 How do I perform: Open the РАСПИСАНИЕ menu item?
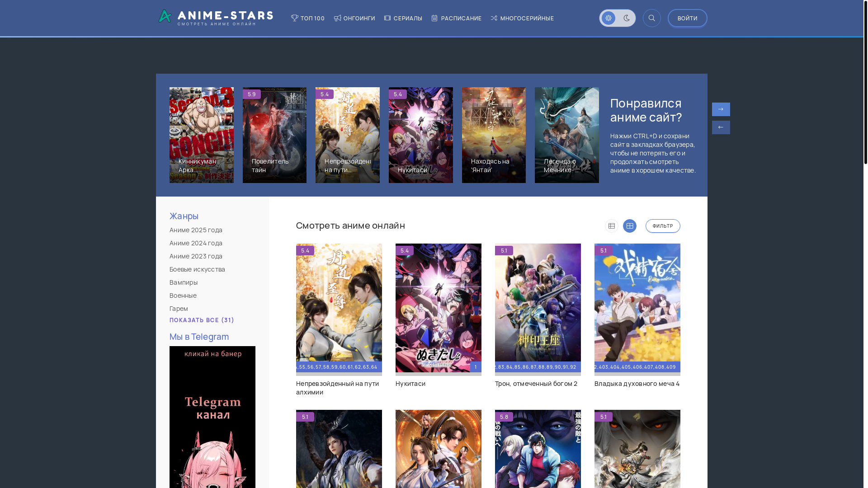[456, 19]
